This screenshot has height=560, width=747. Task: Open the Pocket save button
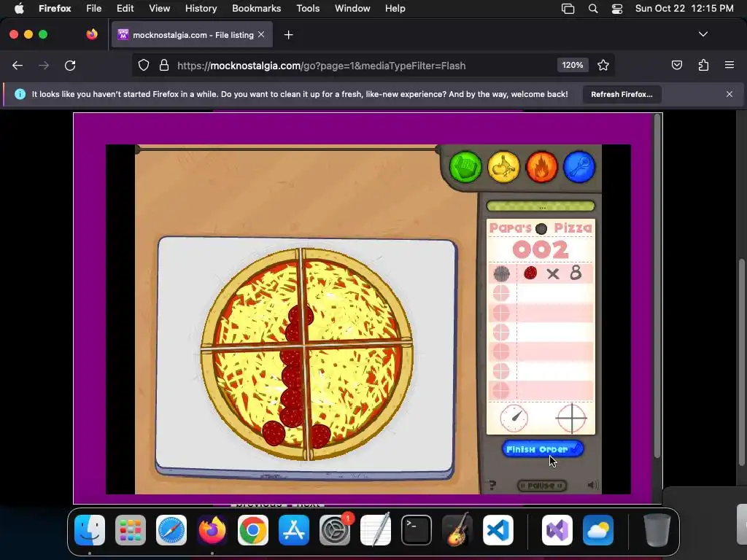677,65
